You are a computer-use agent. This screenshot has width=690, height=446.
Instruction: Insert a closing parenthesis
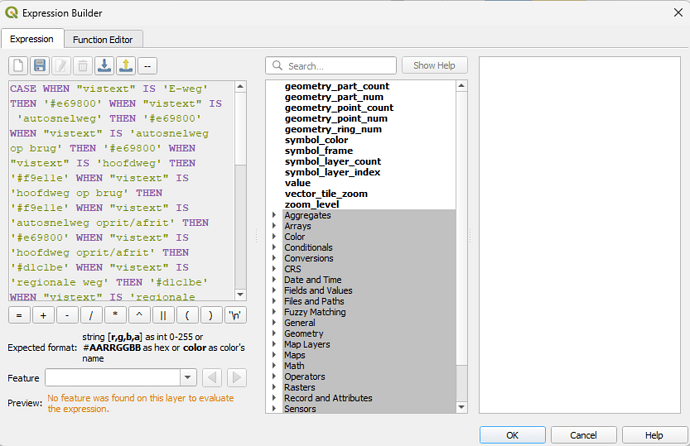(x=211, y=315)
